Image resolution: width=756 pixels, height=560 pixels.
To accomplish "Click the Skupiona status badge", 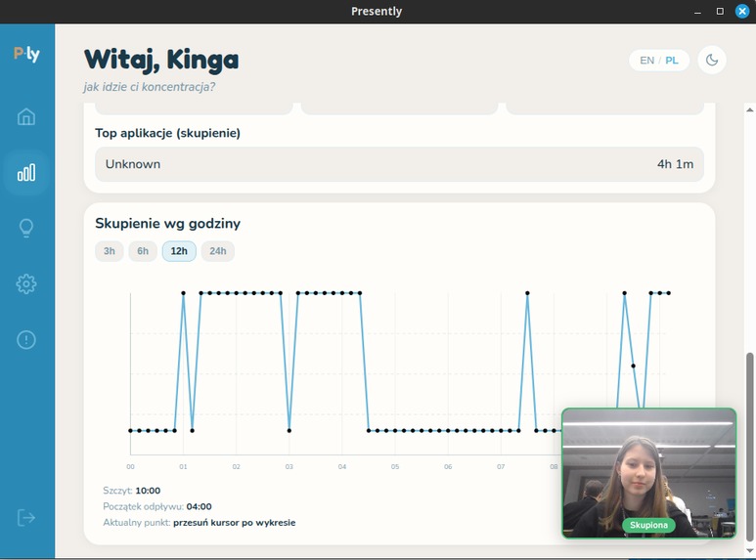I will pos(648,525).
